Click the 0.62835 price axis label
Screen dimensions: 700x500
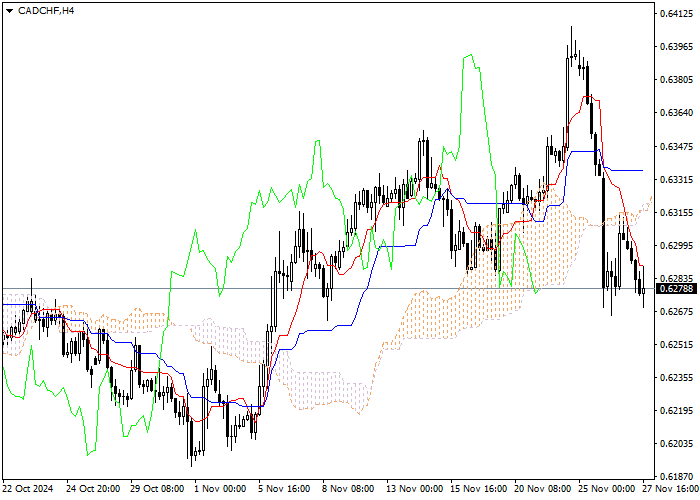click(676, 279)
